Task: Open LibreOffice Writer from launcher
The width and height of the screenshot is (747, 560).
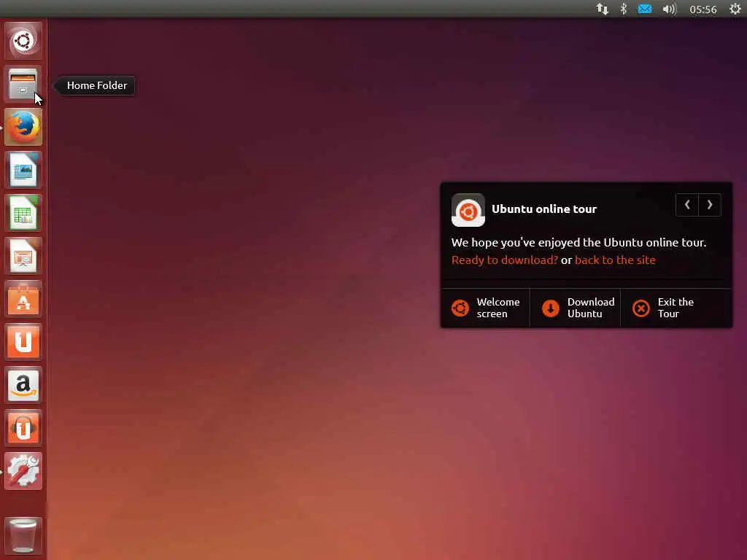Action: (x=23, y=169)
